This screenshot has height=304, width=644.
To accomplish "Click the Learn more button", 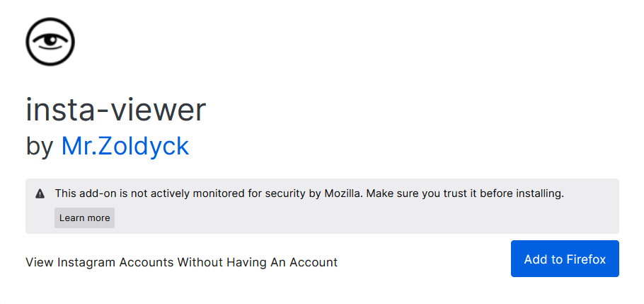I will point(85,218).
